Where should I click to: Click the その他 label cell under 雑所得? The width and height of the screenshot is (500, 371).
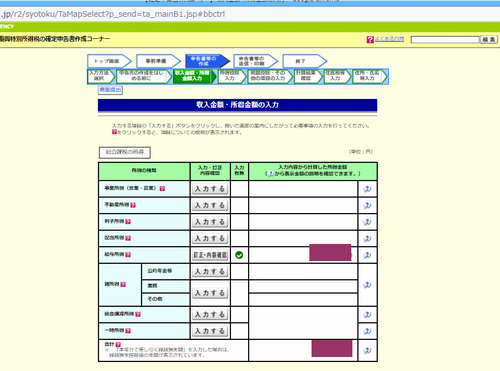click(166, 299)
